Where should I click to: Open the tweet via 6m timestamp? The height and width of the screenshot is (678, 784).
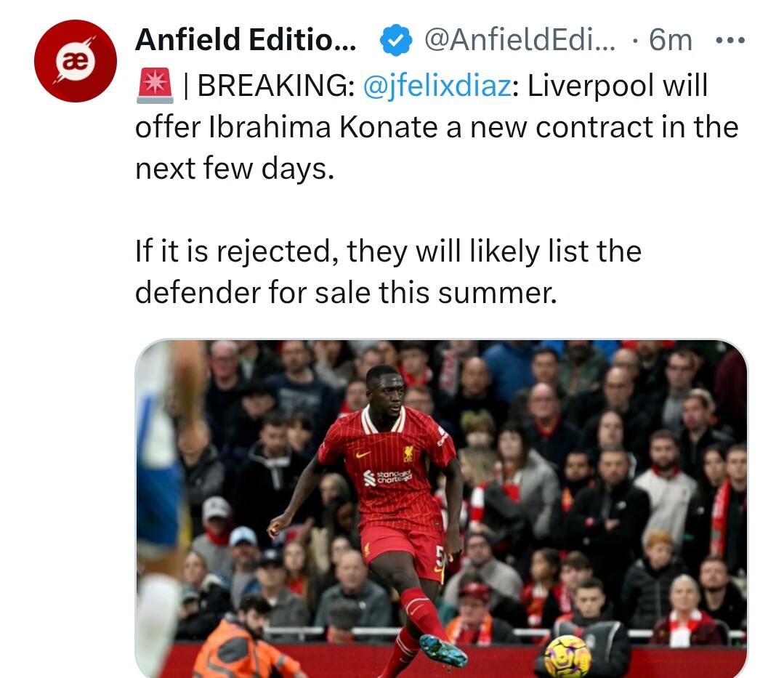tap(670, 39)
